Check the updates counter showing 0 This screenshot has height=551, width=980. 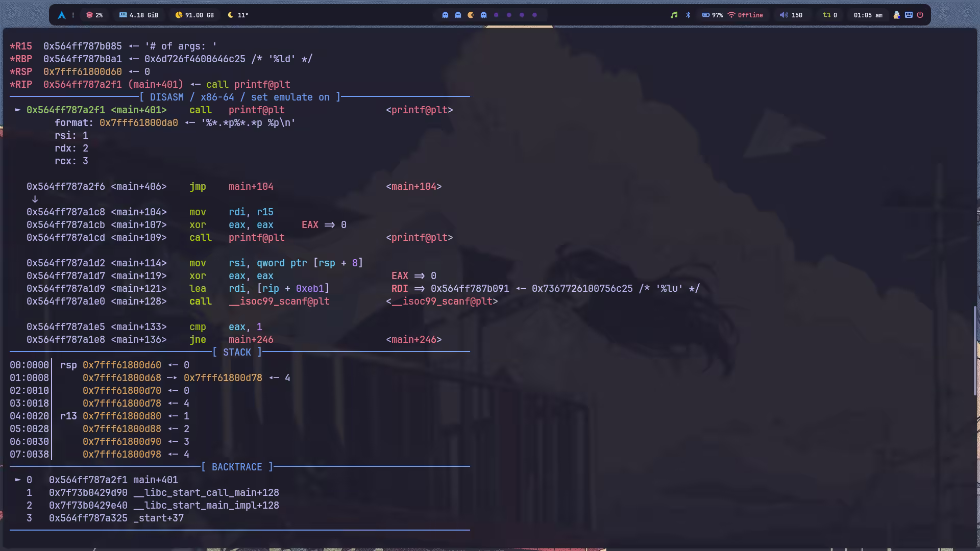click(x=829, y=15)
